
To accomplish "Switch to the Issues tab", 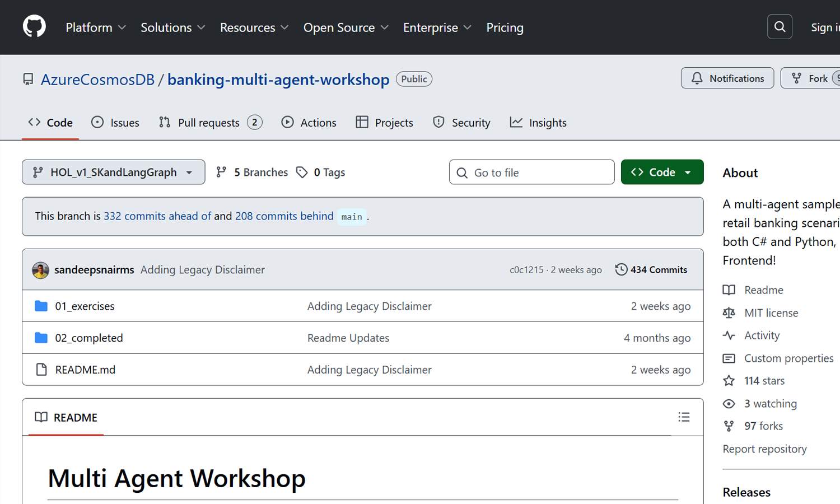I will (115, 123).
